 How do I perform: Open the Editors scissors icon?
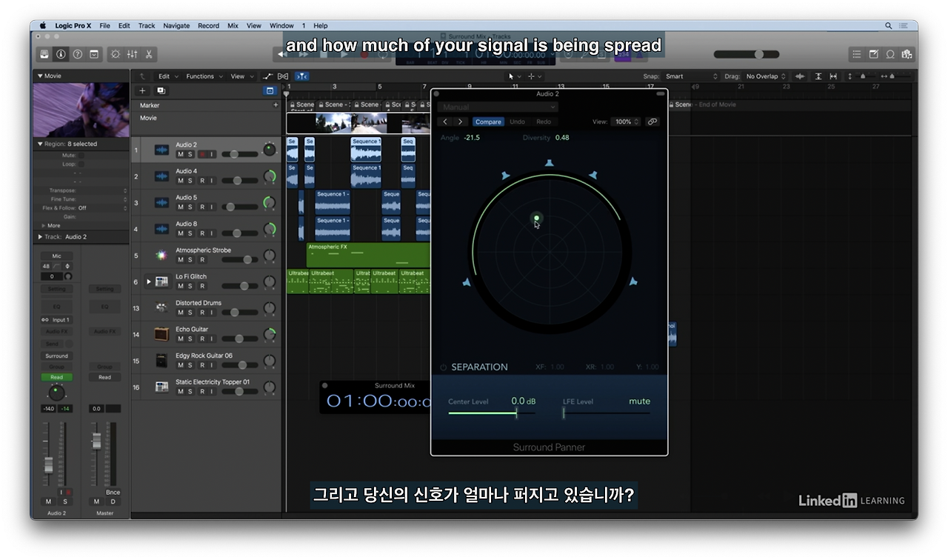click(149, 54)
